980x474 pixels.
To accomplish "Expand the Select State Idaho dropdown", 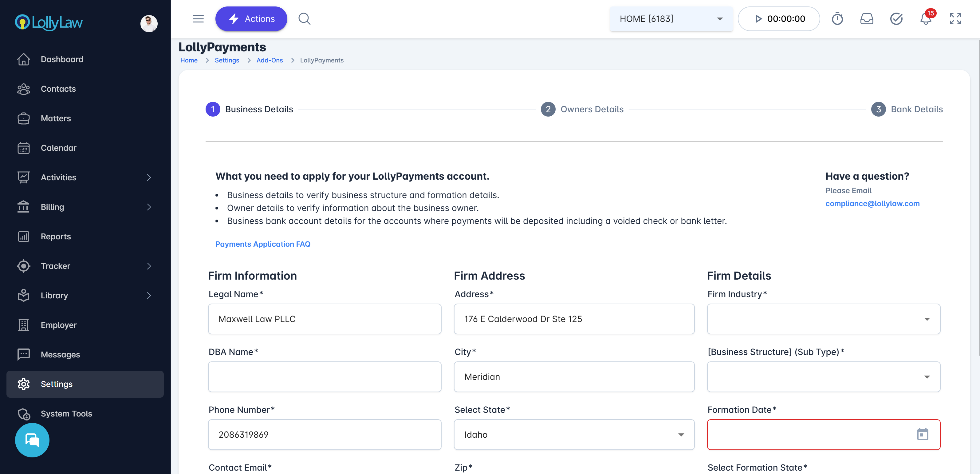I will (x=574, y=434).
